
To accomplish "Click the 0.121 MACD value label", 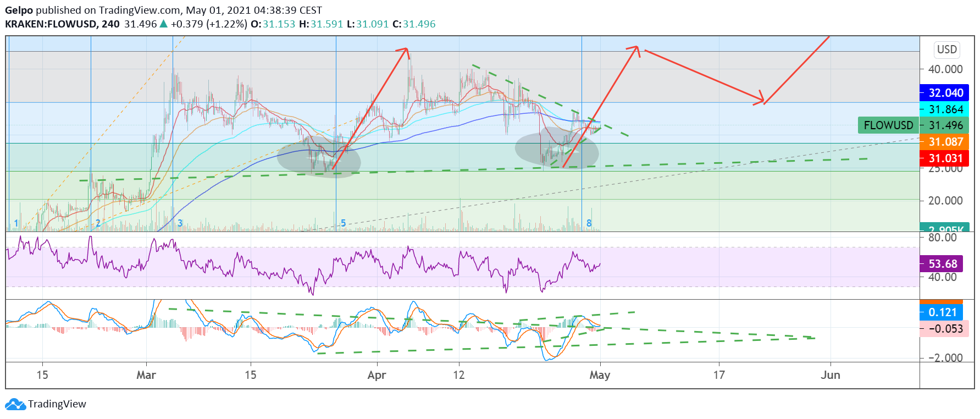I will pos(942,312).
